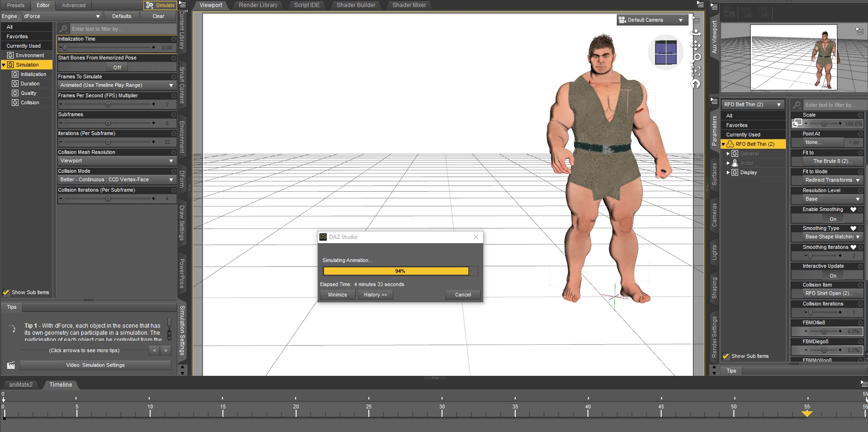
Task: Toggle Interactive Update On button
Action: click(833, 276)
